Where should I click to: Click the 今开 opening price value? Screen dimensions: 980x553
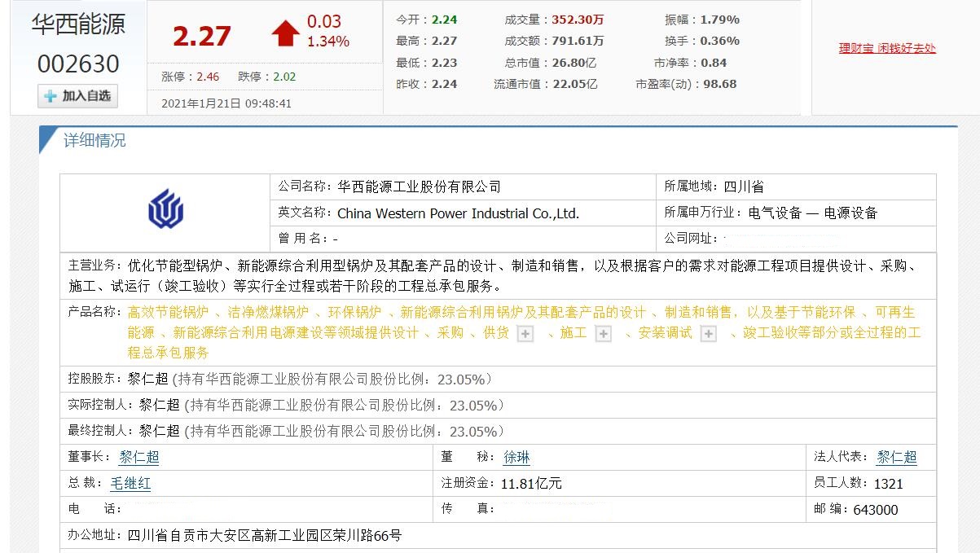pyautogui.click(x=445, y=20)
